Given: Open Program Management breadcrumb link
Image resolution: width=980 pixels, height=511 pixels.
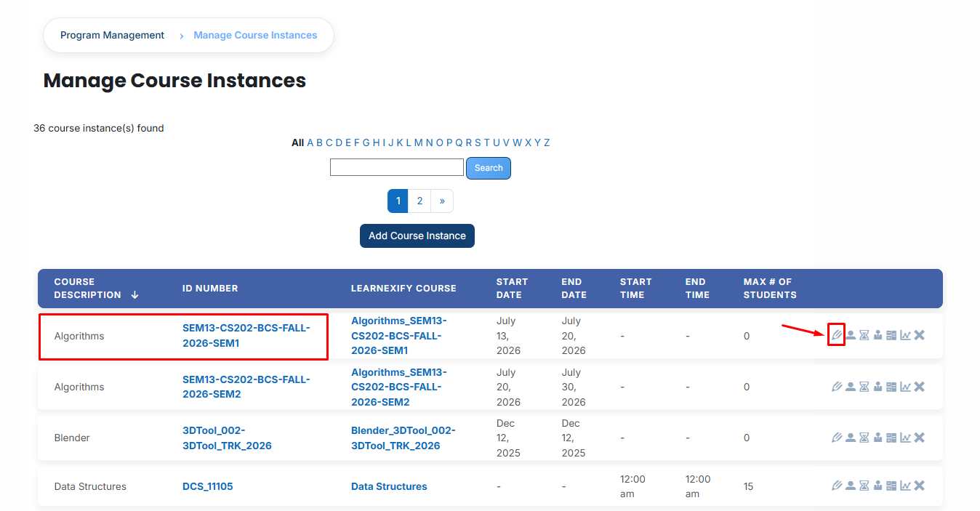Looking at the screenshot, I should click(x=113, y=35).
